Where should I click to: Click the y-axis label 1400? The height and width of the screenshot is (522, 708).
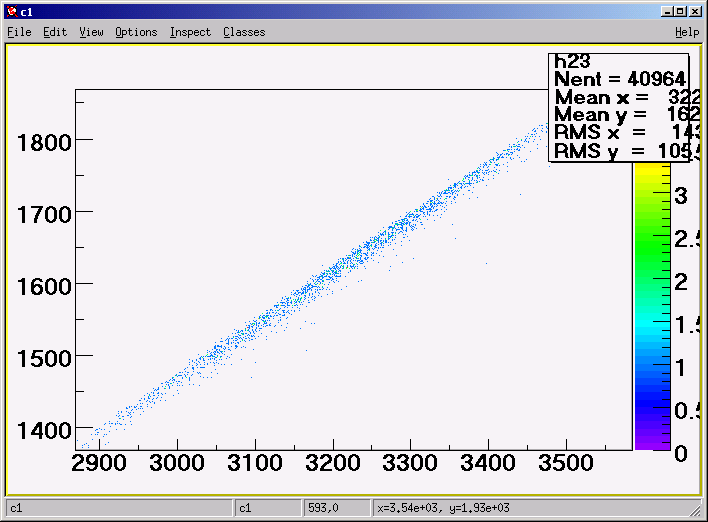coord(44,431)
